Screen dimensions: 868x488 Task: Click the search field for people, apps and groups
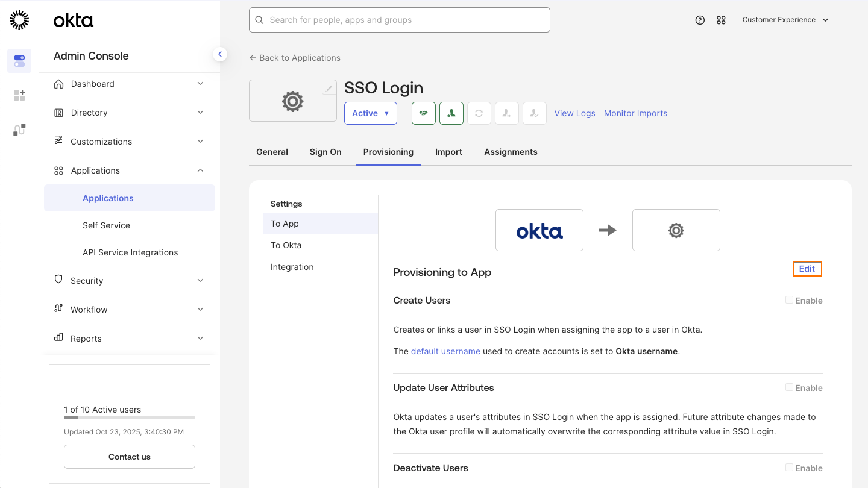(x=399, y=20)
